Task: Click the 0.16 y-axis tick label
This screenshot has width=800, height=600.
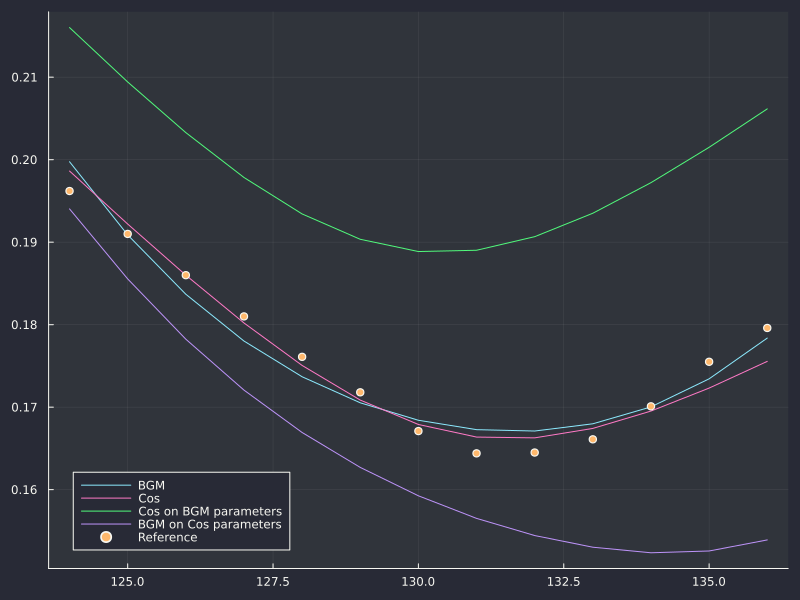Action: pyautogui.click(x=24, y=490)
